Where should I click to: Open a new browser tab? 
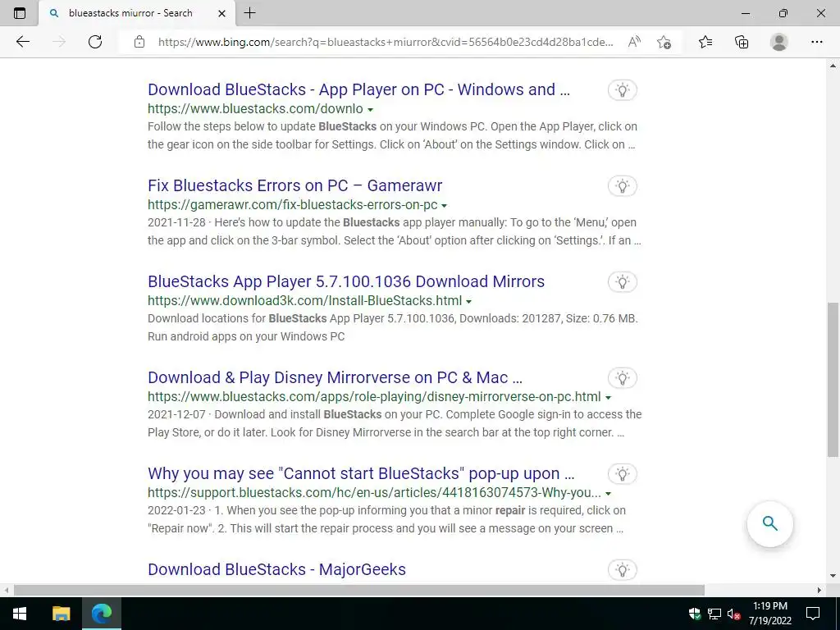249,13
